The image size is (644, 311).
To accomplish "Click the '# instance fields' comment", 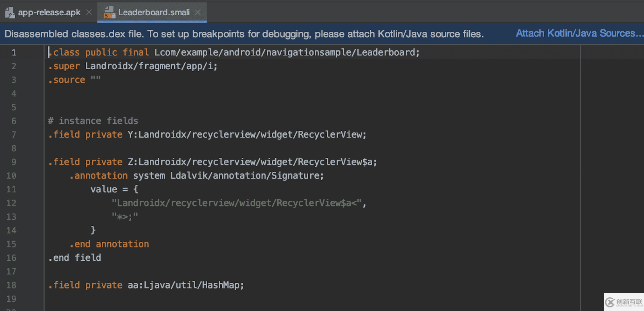I will [93, 121].
